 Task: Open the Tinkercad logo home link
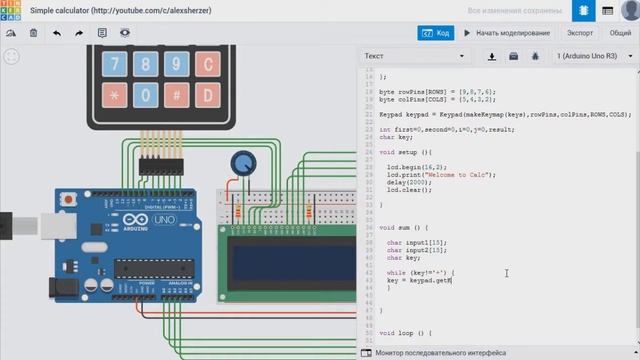click(11, 10)
